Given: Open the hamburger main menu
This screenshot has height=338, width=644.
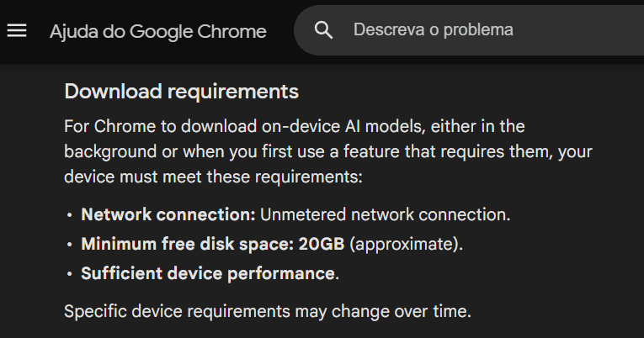Looking at the screenshot, I should coord(17,30).
